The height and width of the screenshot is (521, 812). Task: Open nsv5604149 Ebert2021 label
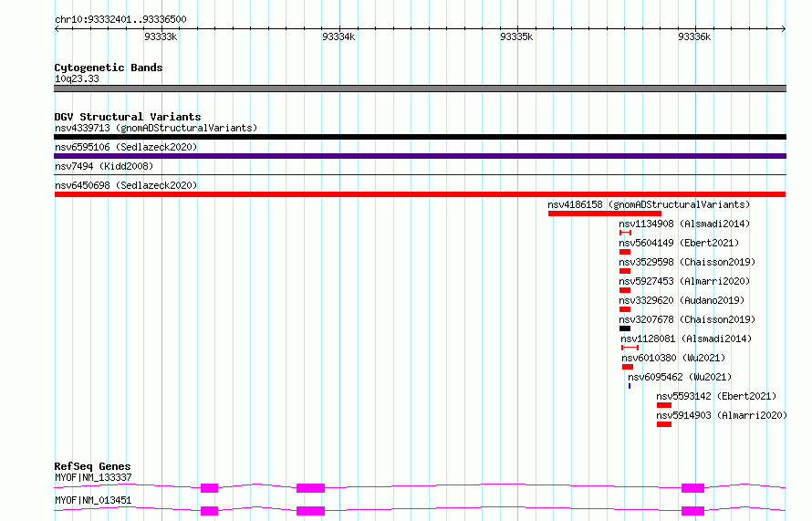coord(679,243)
